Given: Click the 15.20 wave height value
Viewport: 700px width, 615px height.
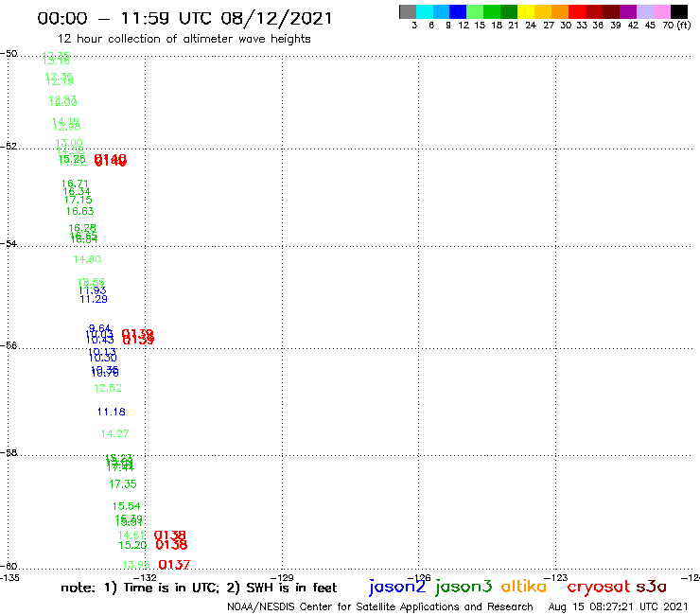Looking at the screenshot, I should 132,545.
